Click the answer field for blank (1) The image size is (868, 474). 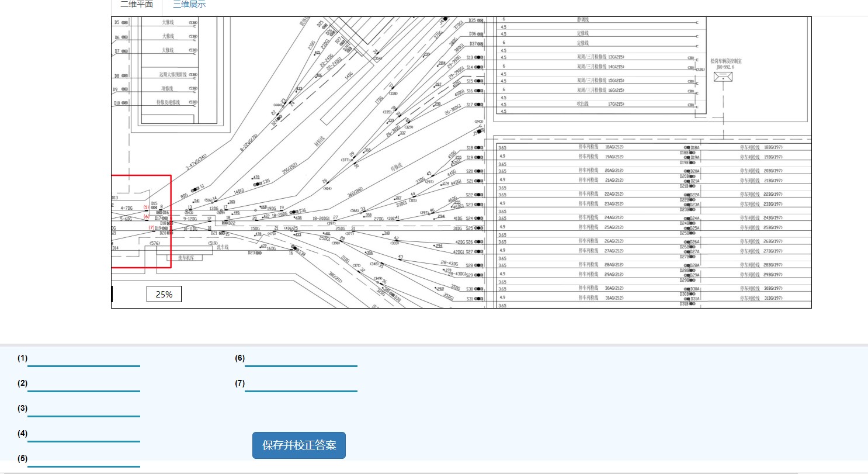(x=84, y=359)
